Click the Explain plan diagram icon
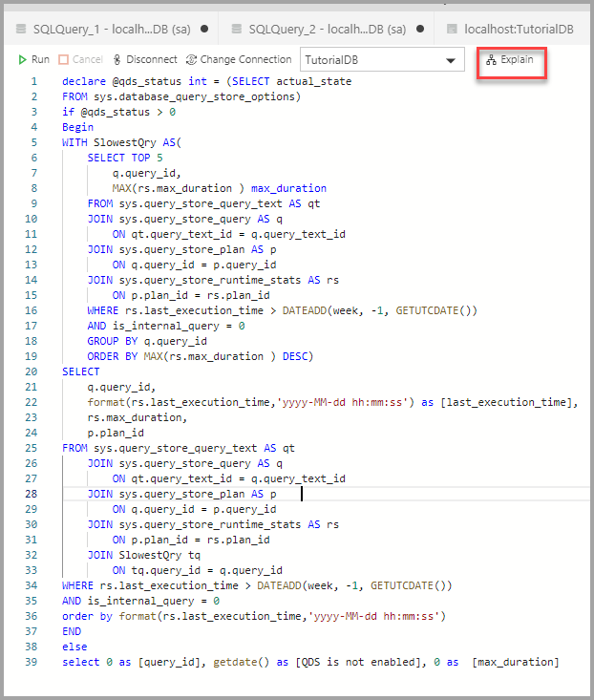The height and width of the screenshot is (700, 594). (491, 60)
